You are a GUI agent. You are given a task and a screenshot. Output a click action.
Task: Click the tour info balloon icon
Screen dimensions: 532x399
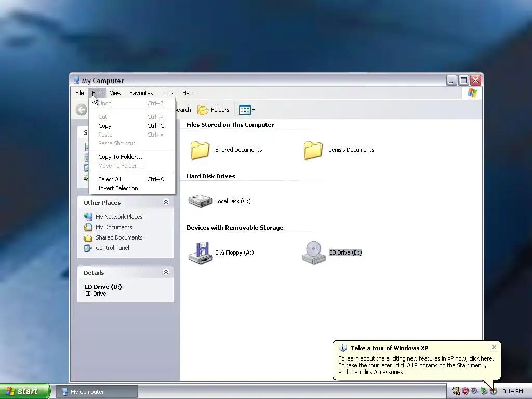pos(343,348)
